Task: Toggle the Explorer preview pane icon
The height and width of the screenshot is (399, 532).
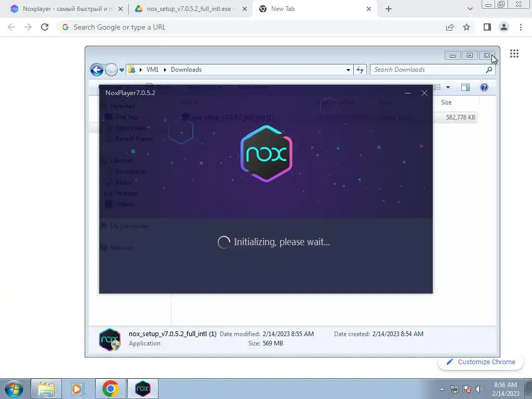Action: pyautogui.click(x=465, y=87)
